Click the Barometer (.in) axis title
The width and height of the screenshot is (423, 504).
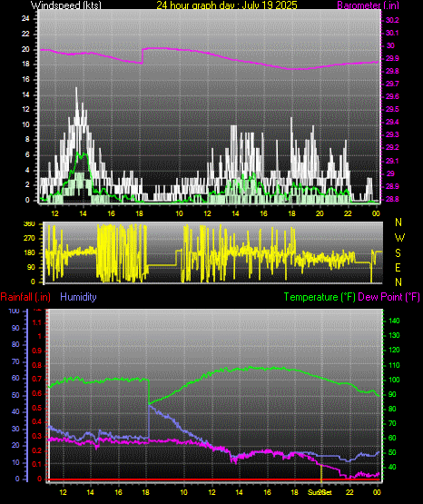pyautogui.click(x=363, y=5)
